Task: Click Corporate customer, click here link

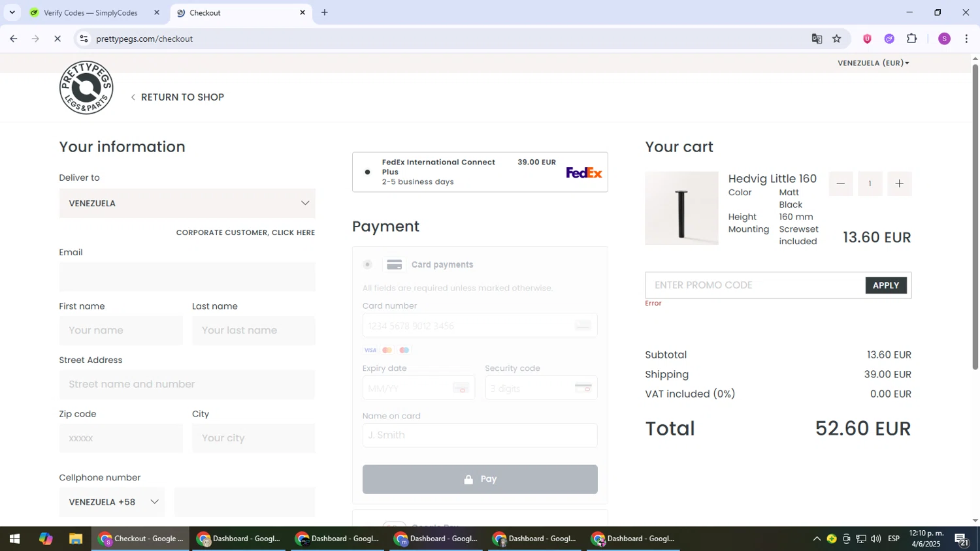Action: (246, 232)
